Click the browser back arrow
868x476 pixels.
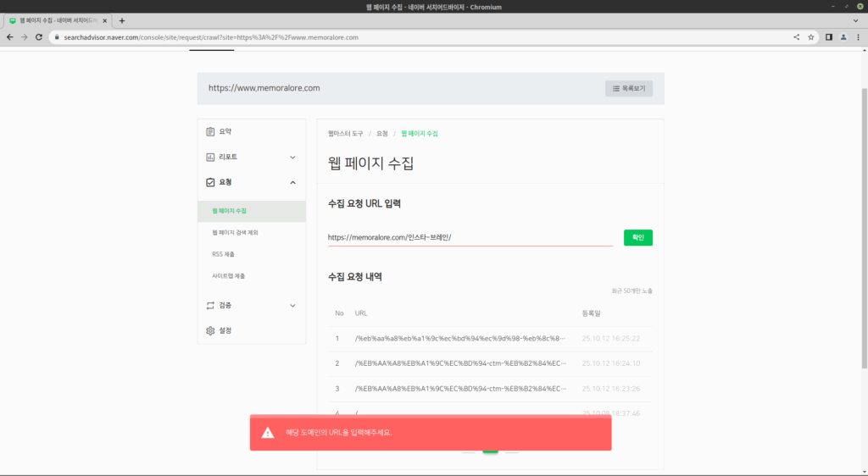point(9,37)
